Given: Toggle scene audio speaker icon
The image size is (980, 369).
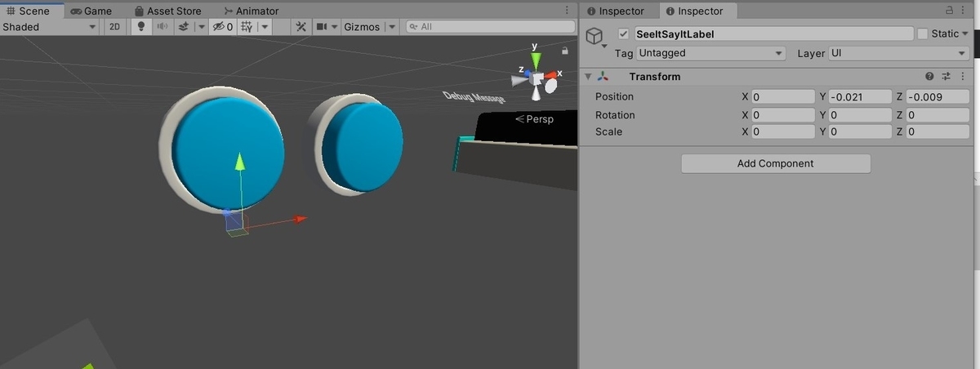Looking at the screenshot, I should (162, 27).
